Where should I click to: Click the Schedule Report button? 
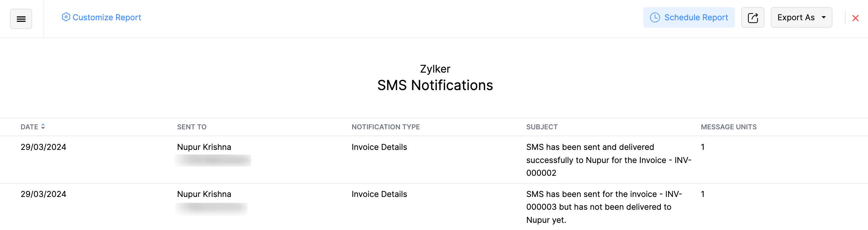pyautogui.click(x=689, y=17)
